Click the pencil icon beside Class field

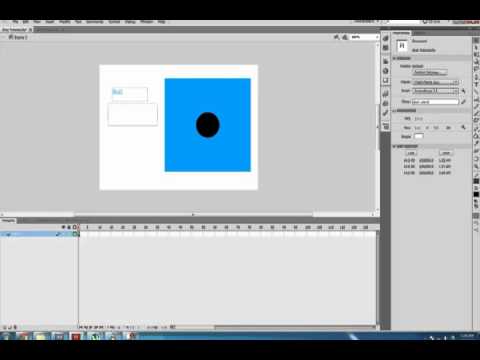[463, 102]
